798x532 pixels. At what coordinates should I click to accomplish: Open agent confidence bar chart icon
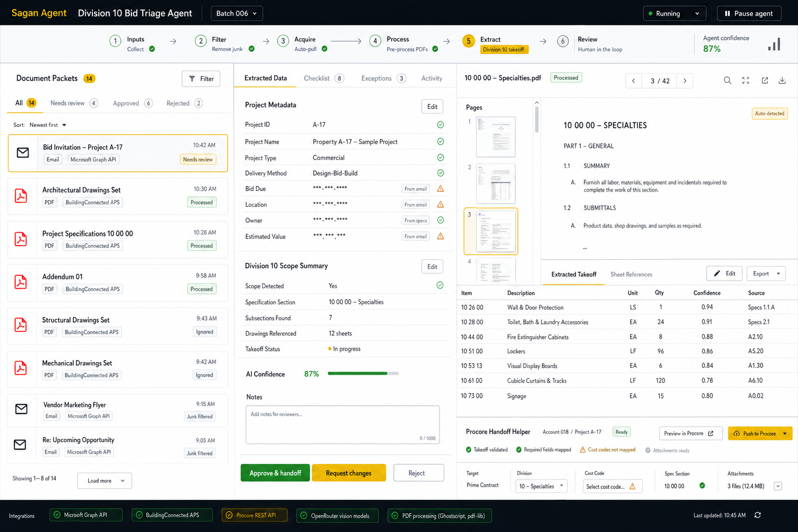point(774,44)
